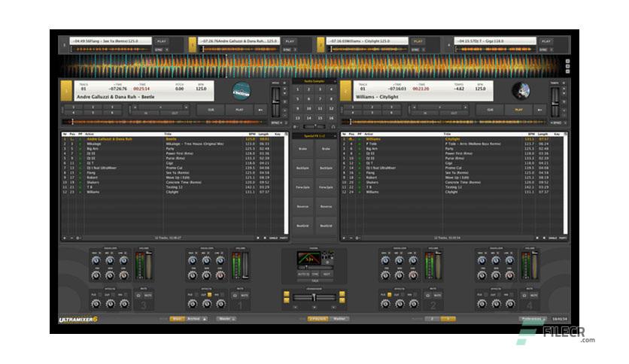Image resolution: width=629 pixels, height=364 pixels.
Task: Select the Waitlist tab
Action: coord(339,319)
